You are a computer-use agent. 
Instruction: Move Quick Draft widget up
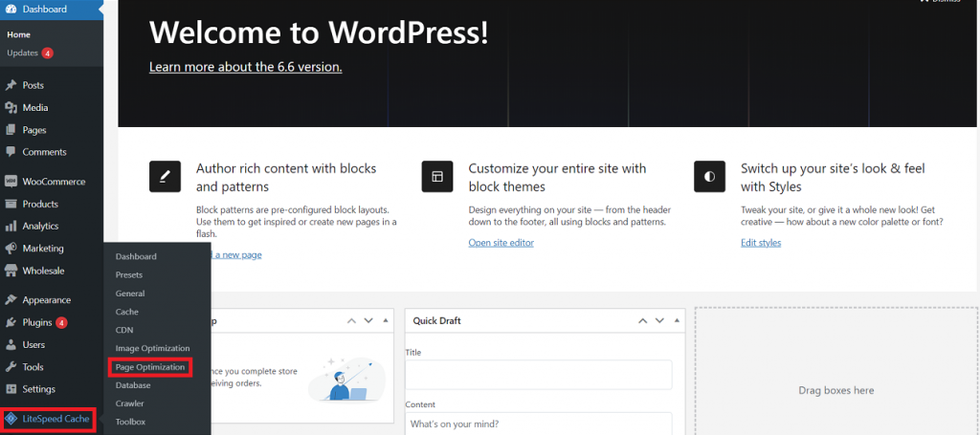pyautogui.click(x=642, y=321)
